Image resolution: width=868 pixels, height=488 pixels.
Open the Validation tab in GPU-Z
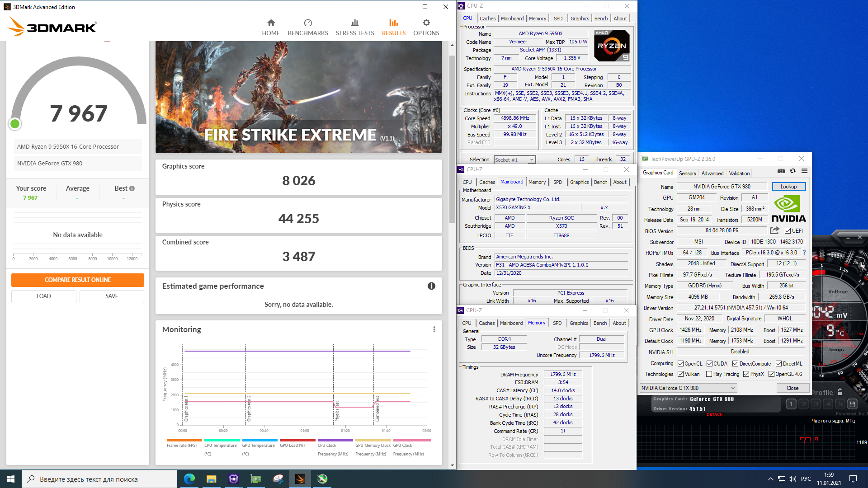[x=739, y=173]
